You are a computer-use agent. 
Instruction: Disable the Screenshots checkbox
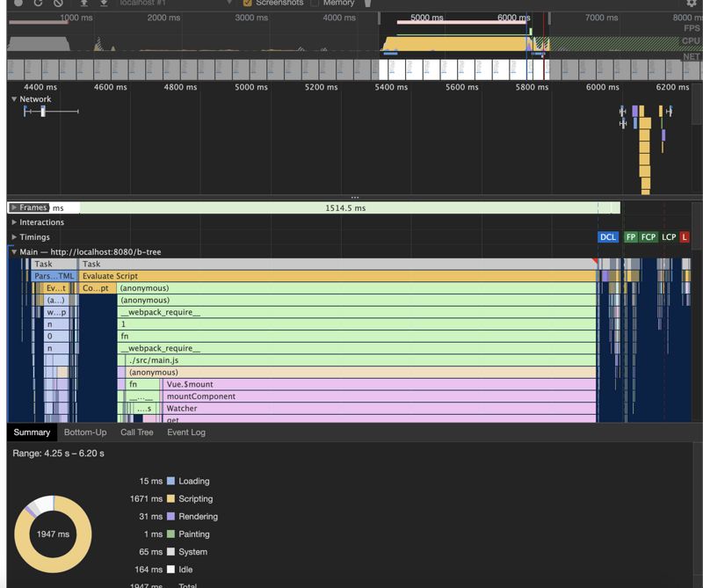click(x=248, y=3)
